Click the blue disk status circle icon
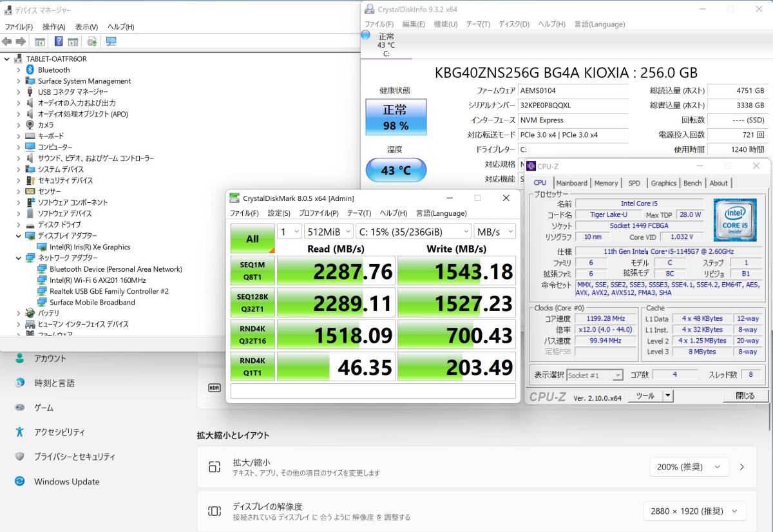This screenshot has height=532, width=773. [x=366, y=35]
